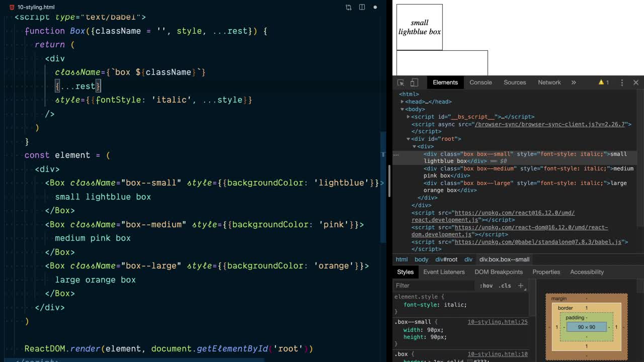Switch to the Elements panel tab
Viewport: 644px width, 362px height.
point(445,82)
